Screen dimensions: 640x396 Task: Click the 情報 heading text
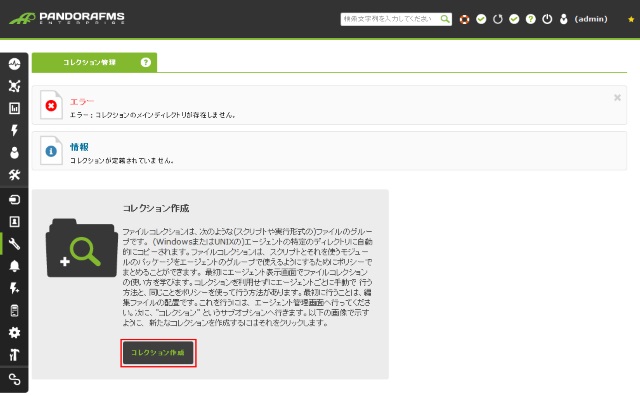coord(79,147)
